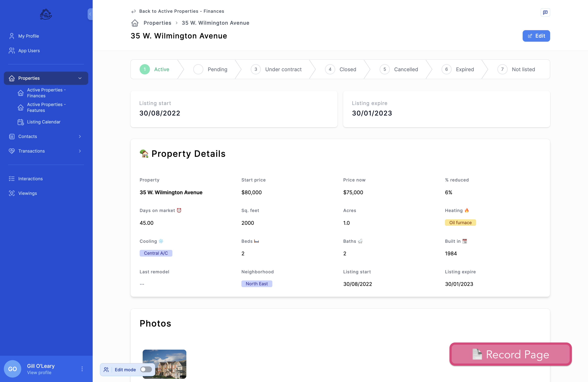
Task: Expand the Contacts sidebar section
Action: pyautogui.click(x=80, y=136)
